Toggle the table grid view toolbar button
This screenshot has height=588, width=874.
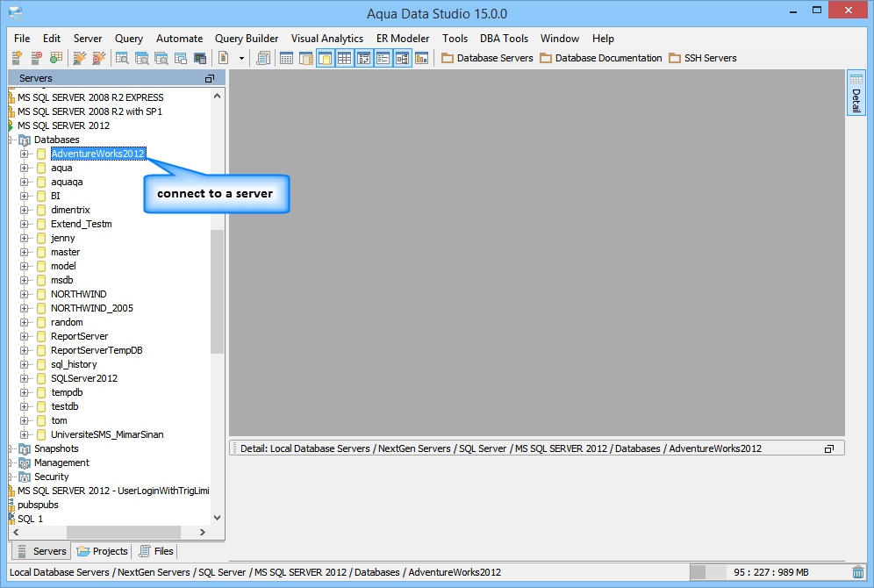point(345,58)
